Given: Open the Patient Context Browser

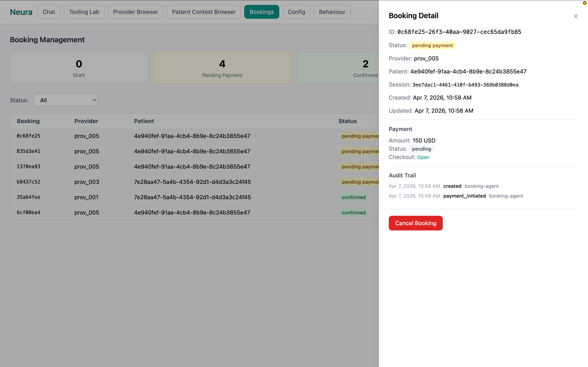Looking at the screenshot, I should click(204, 12).
